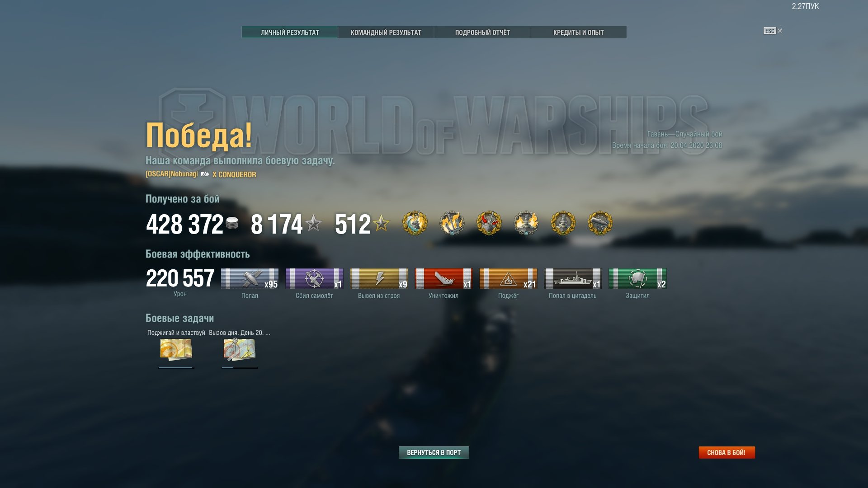Click Снова в бой! button
The width and height of the screenshot is (868, 488).
pyautogui.click(x=726, y=452)
